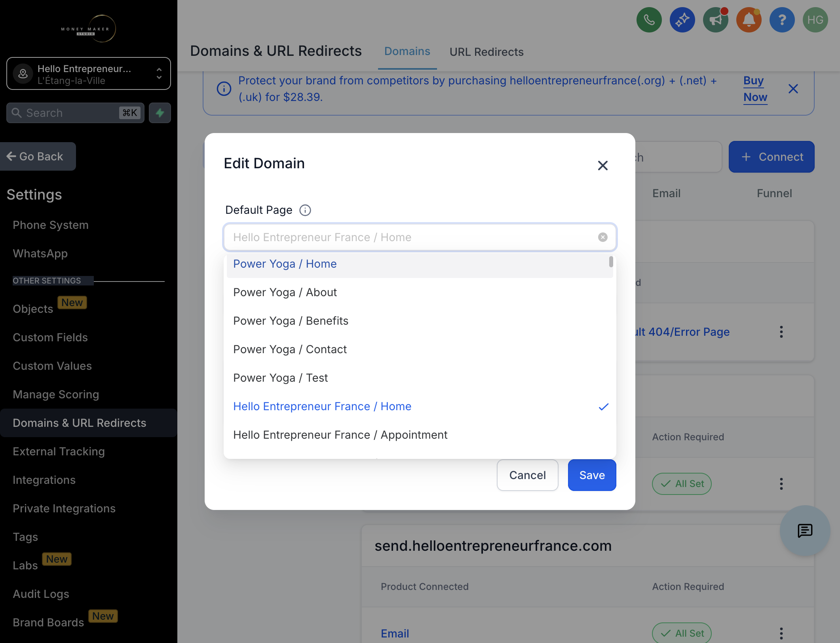The height and width of the screenshot is (643, 840).
Task: Open External Tracking settings
Action: [x=59, y=451]
